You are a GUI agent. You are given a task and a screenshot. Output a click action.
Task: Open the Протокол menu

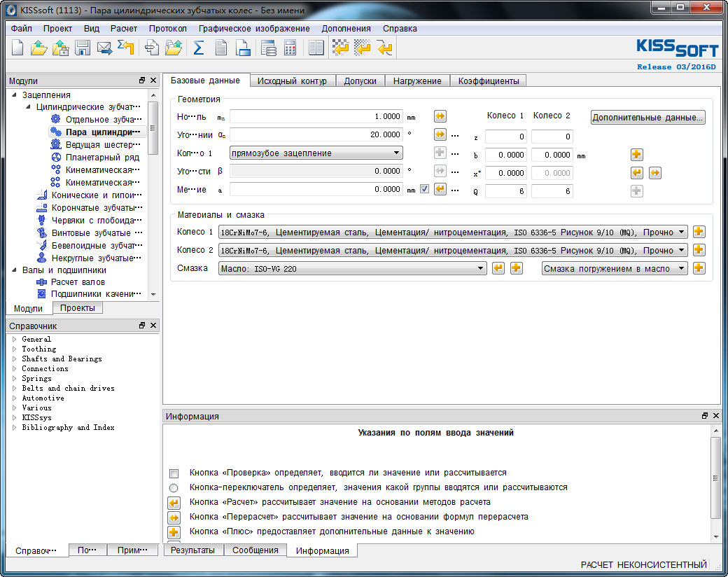pyautogui.click(x=167, y=28)
